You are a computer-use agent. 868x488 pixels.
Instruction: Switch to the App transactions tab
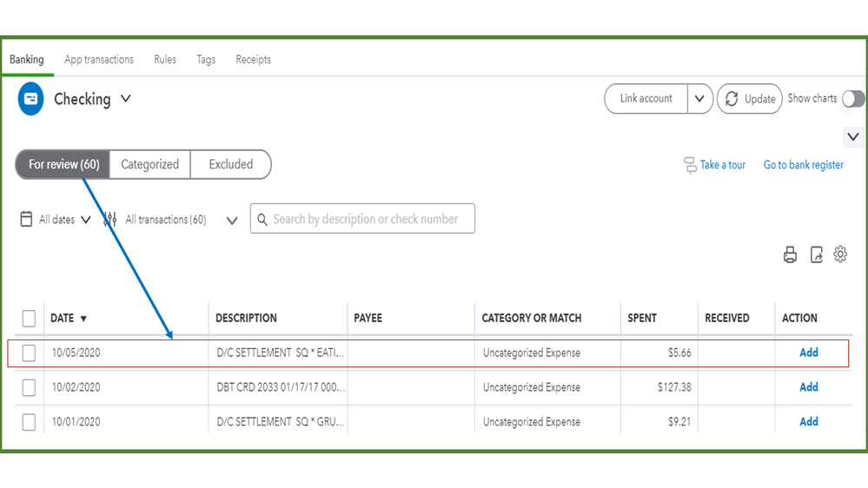click(99, 60)
